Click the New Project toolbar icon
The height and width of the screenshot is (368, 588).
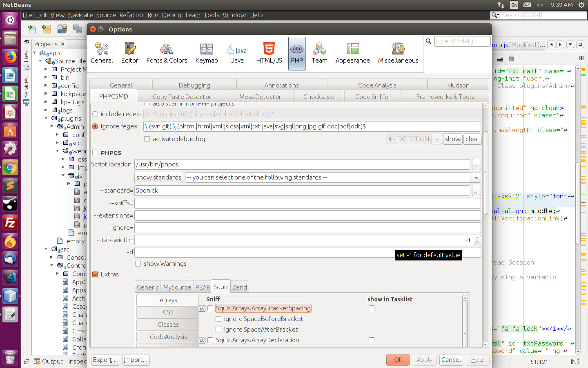pos(47,29)
